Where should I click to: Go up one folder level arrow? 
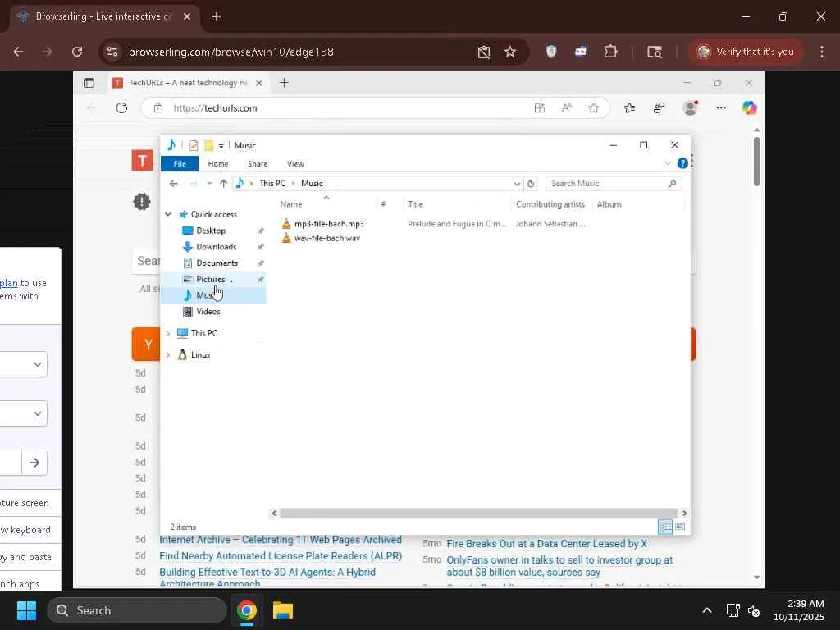[223, 183]
